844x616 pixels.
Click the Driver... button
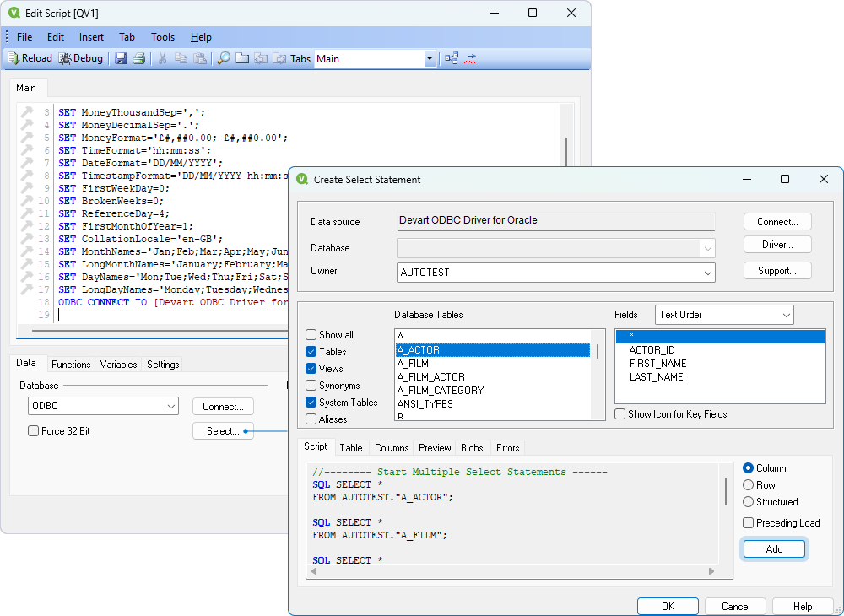(776, 245)
